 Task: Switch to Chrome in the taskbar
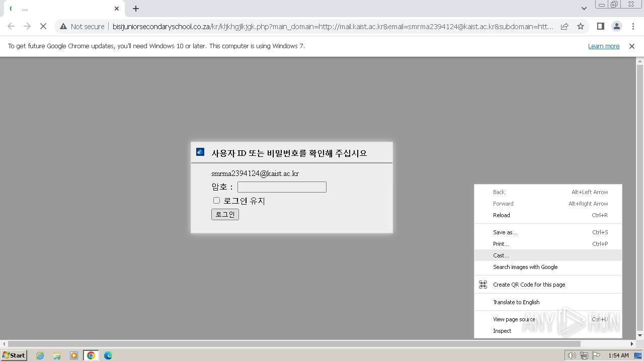(x=91, y=355)
